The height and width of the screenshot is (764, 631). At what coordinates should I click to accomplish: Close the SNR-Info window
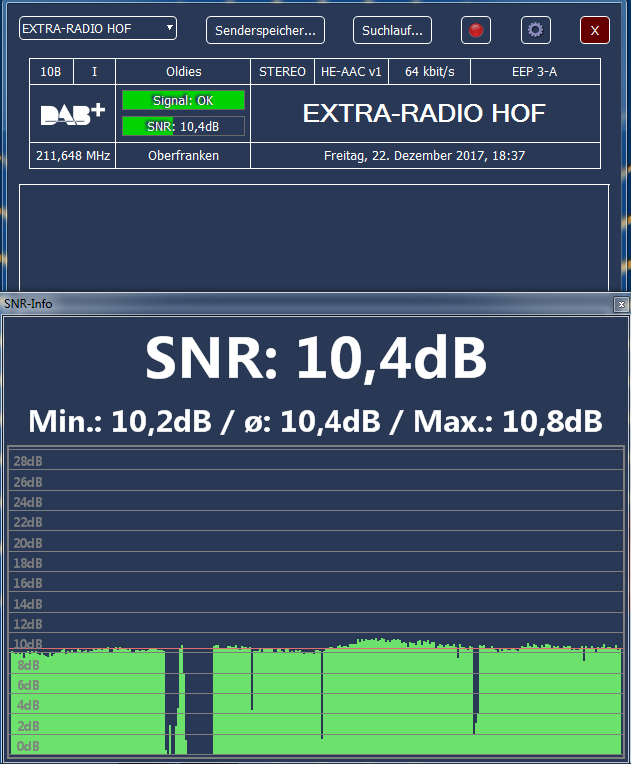click(x=621, y=304)
